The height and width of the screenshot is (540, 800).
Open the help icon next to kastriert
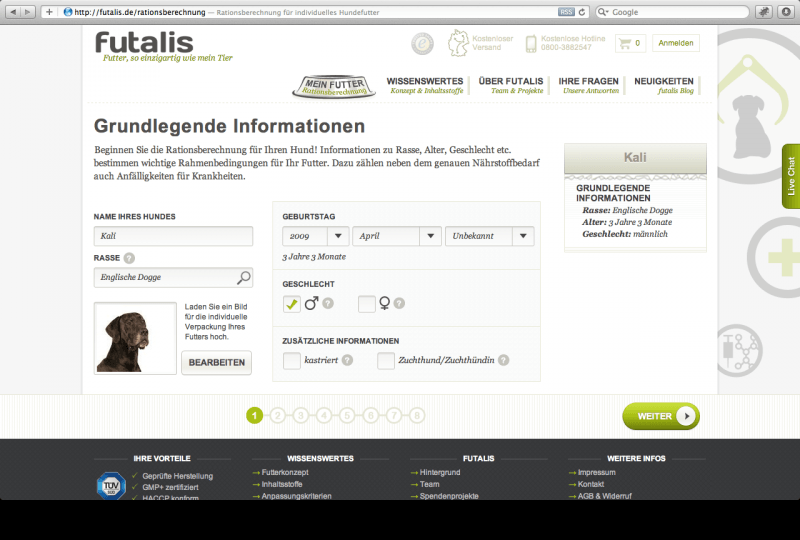tap(347, 360)
